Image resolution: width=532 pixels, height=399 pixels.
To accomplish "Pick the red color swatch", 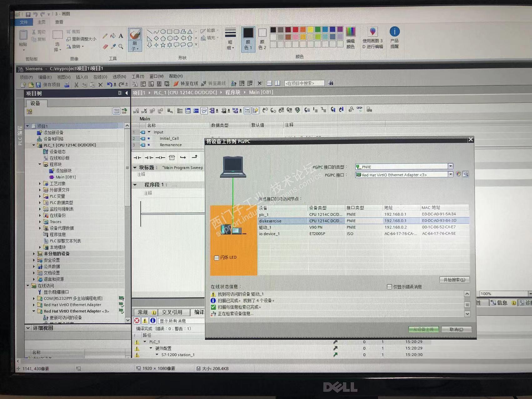I will (x=295, y=29).
